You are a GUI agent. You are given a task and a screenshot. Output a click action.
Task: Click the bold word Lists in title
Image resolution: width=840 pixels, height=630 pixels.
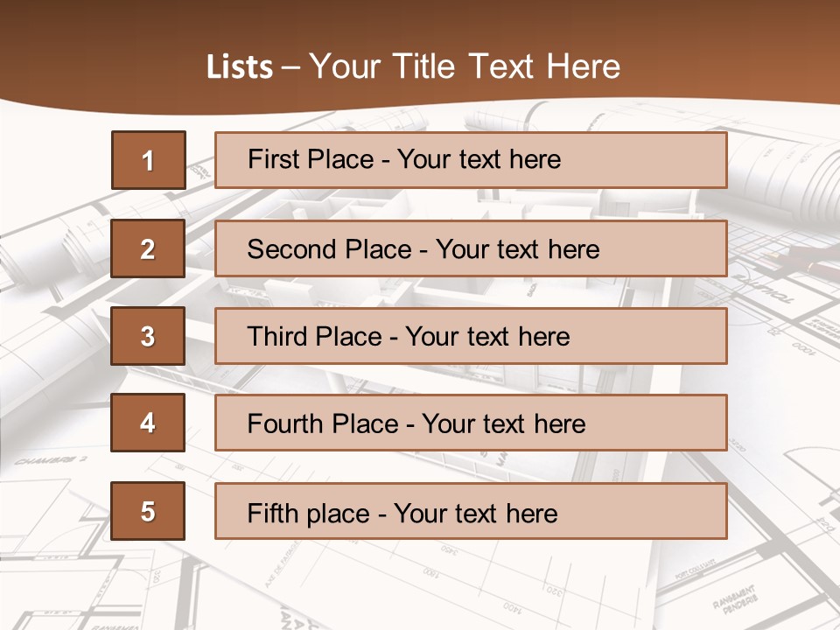(x=240, y=66)
